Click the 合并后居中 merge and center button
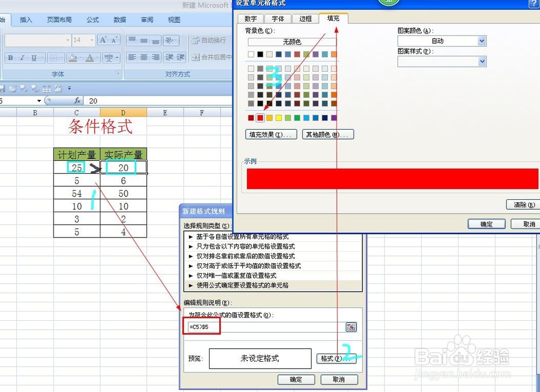The width and height of the screenshot is (540, 392). 211,57
